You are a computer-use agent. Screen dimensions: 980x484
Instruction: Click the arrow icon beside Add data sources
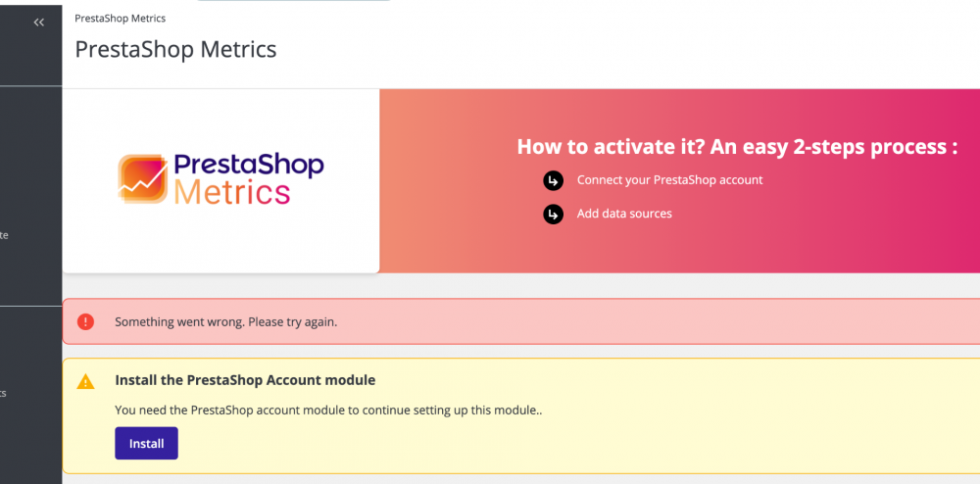click(553, 215)
